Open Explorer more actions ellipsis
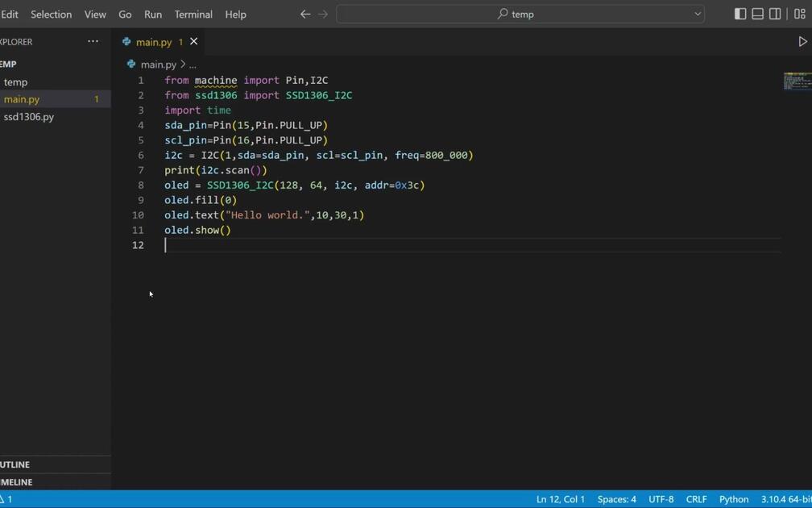Image resolution: width=812 pixels, height=508 pixels. click(x=93, y=41)
